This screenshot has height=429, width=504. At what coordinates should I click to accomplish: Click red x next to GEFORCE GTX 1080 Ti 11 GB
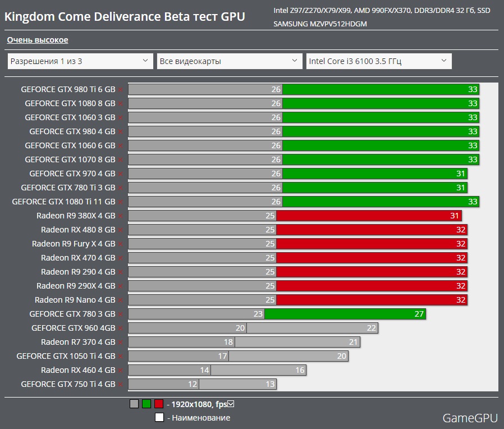point(121,202)
